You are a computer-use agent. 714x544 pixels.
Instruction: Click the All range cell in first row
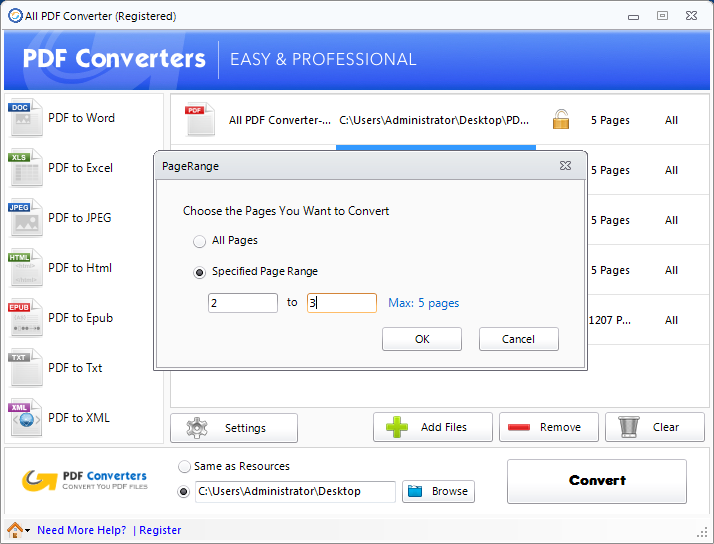point(671,120)
